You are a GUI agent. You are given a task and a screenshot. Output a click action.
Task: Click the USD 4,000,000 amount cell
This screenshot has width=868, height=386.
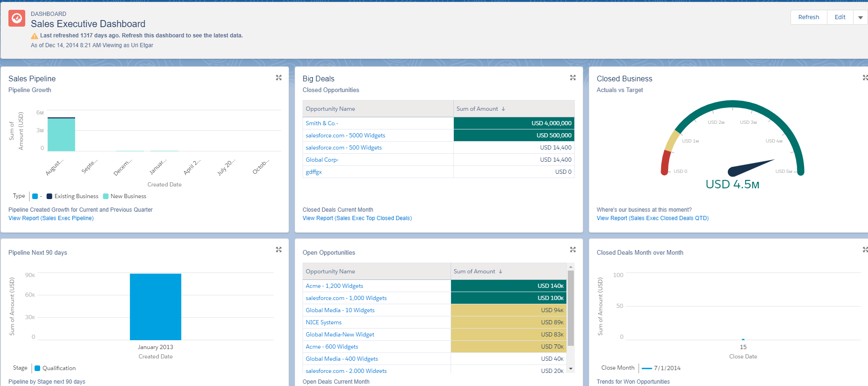514,123
